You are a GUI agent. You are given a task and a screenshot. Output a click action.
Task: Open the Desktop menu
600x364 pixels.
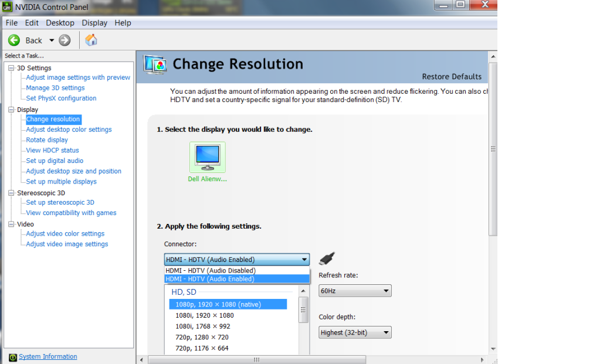60,23
